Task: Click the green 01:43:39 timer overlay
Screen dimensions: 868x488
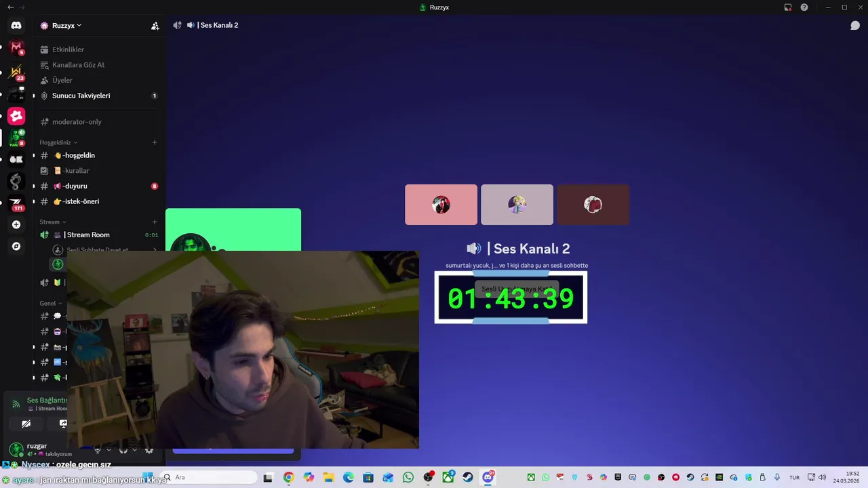Action: [x=511, y=298]
